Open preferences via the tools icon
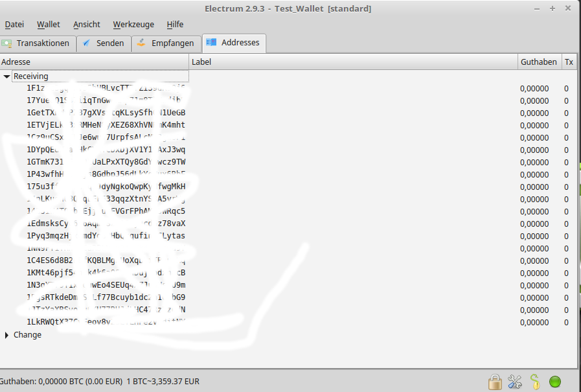581x392 pixels. pyautogui.click(x=515, y=382)
